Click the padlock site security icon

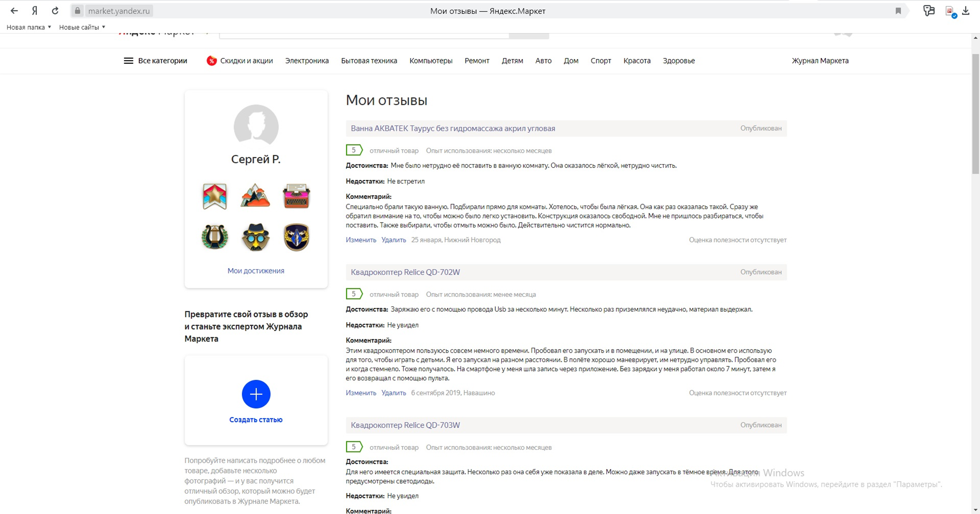77,11
